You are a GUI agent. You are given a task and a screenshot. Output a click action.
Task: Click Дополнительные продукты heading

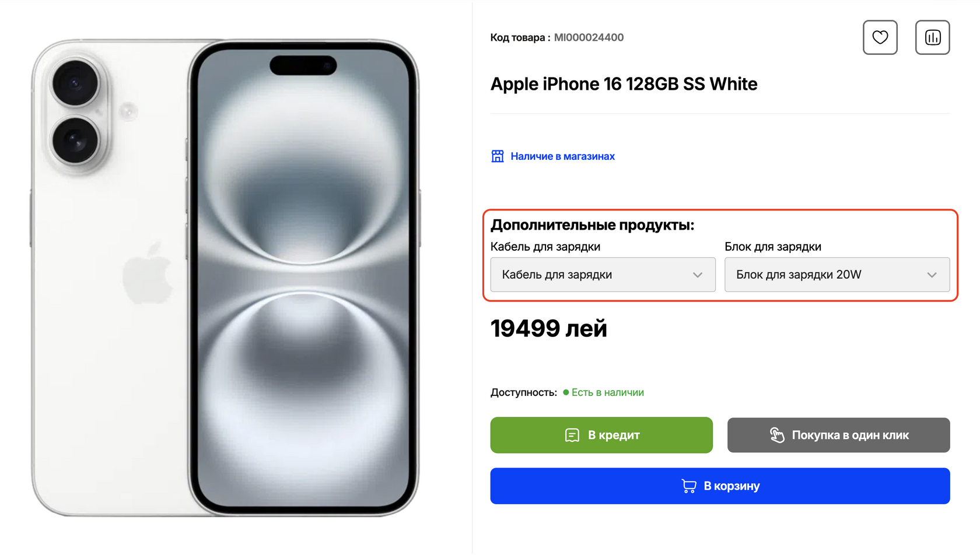[593, 225]
